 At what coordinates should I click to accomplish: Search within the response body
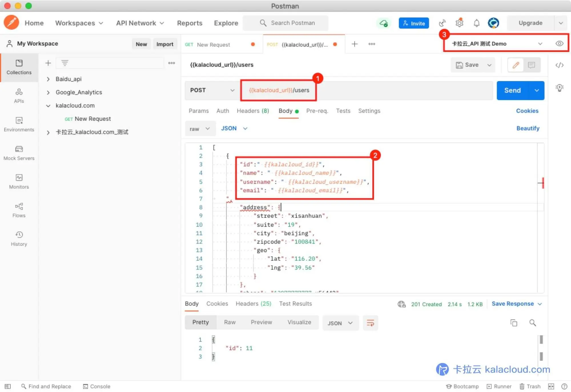532,323
